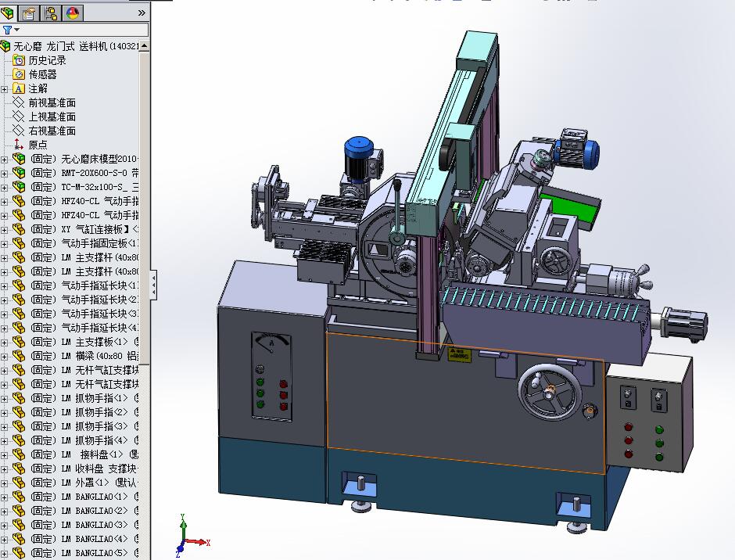Click the feature tree scrollbar up arrow
This screenshot has width=735, height=560.
click(x=145, y=45)
